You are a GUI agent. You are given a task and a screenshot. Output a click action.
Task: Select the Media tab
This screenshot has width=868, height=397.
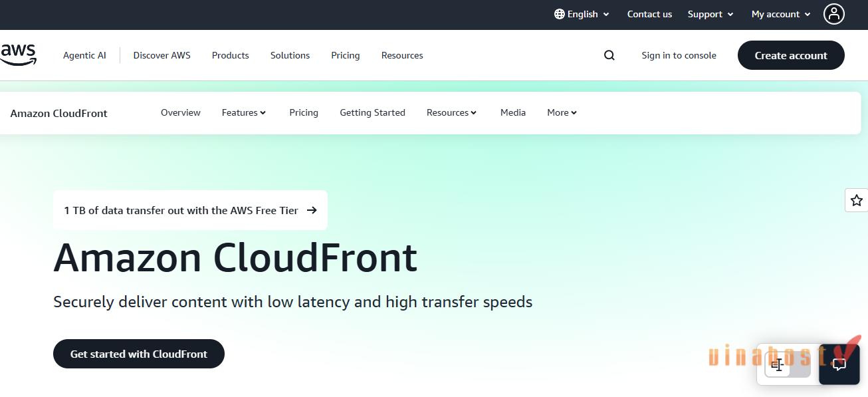point(513,113)
